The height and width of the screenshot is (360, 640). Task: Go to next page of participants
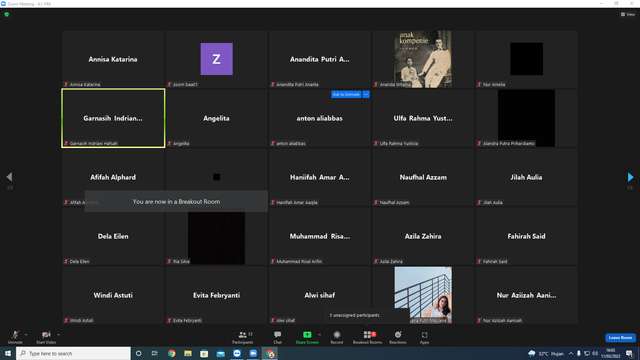pyautogui.click(x=630, y=177)
